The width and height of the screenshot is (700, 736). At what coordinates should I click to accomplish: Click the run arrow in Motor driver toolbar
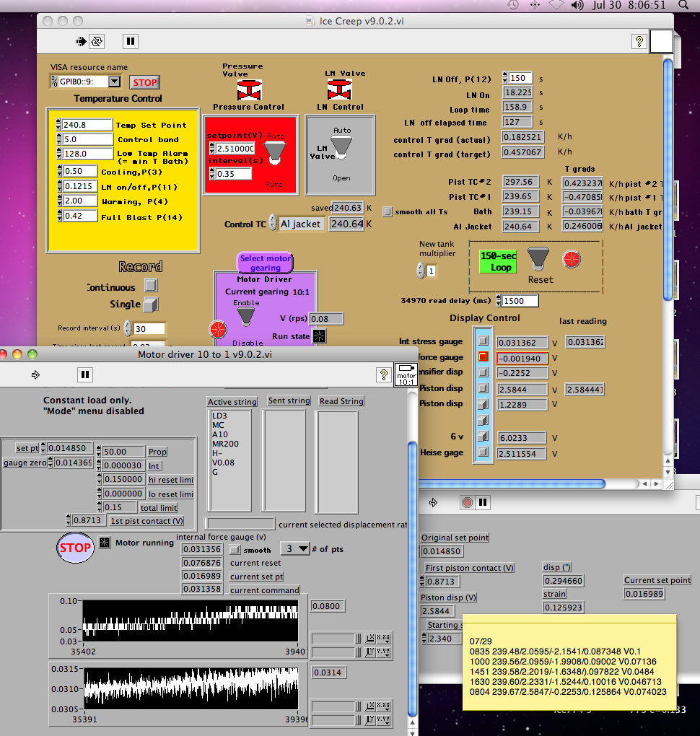click(x=35, y=374)
